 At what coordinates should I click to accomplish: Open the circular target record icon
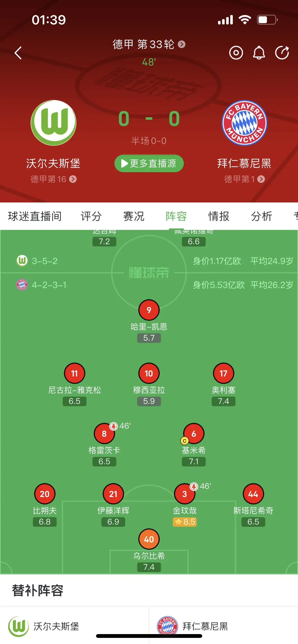[x=236, y=53]
